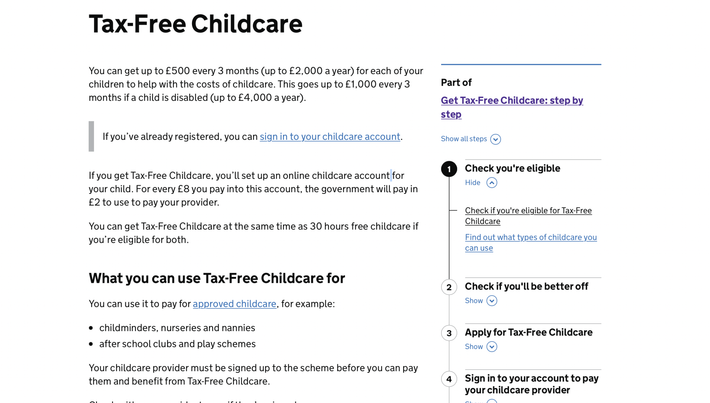Open the approved childcare link
This screenshot has width=710, height=403.
coord(234,304)
